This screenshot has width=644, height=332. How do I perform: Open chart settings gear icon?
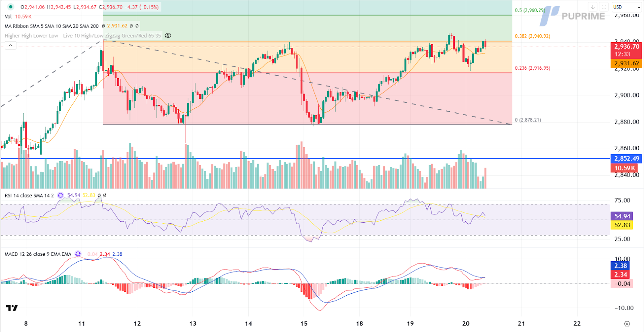[x=627, y=324]
